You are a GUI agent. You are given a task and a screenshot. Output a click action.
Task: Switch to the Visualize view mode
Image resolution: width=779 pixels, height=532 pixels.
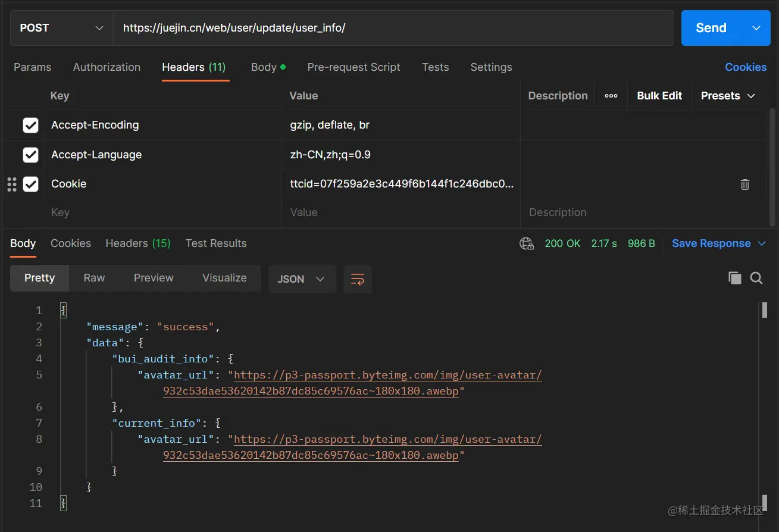[224, 278]
